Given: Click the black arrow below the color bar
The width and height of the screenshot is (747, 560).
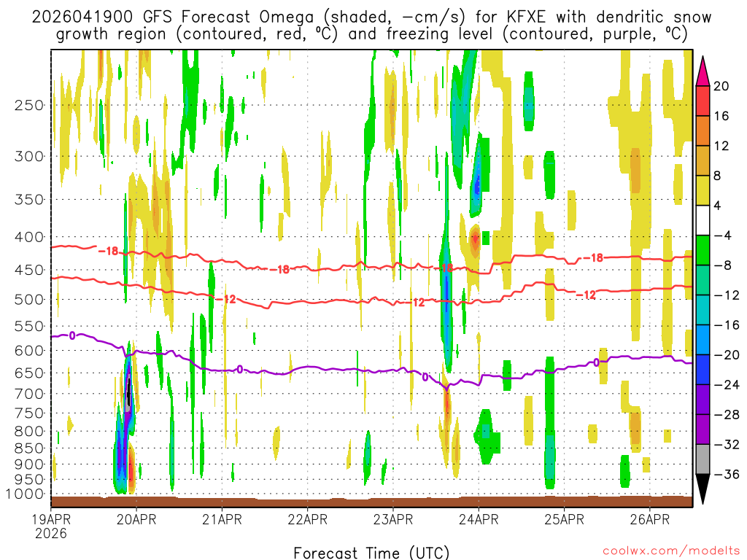Looking at the screenshot, I should point(704,489).
